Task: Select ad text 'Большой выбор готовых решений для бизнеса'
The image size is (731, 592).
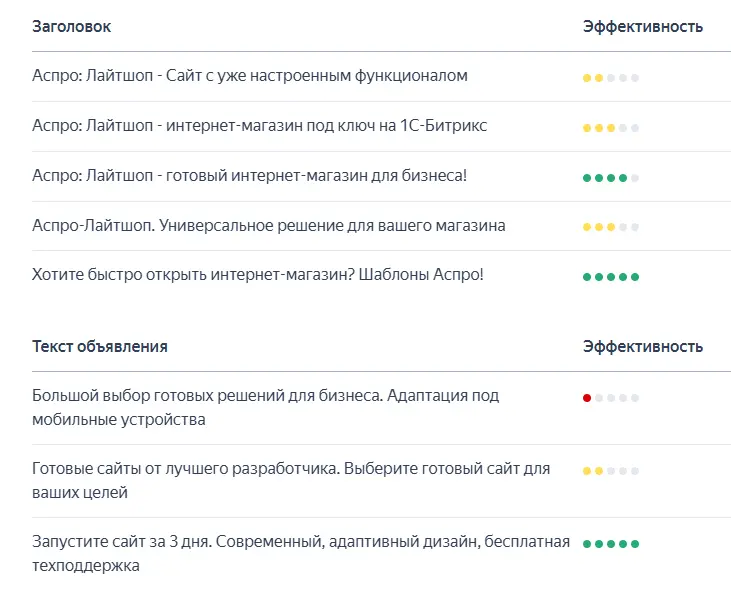Action: (x=265, y=407)
